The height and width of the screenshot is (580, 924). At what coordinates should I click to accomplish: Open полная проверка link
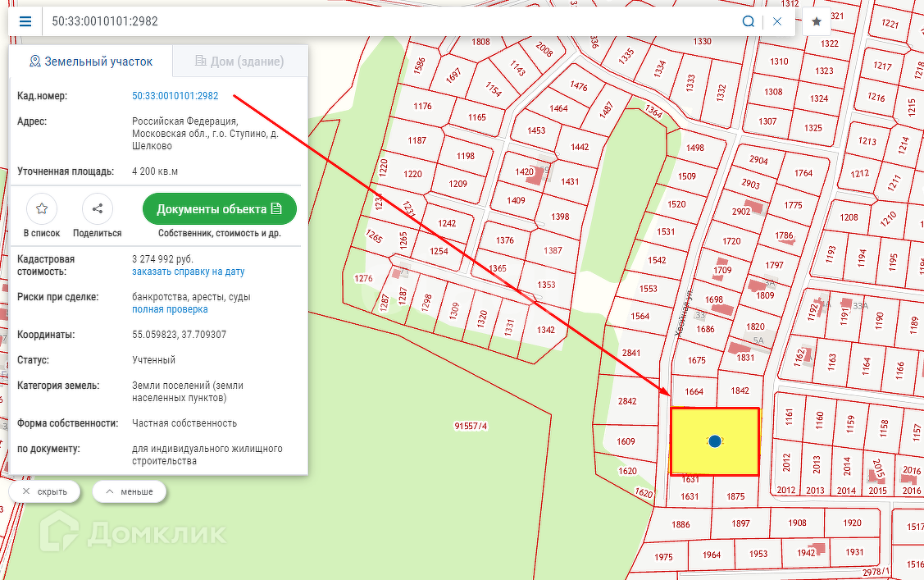coord(170,309)
